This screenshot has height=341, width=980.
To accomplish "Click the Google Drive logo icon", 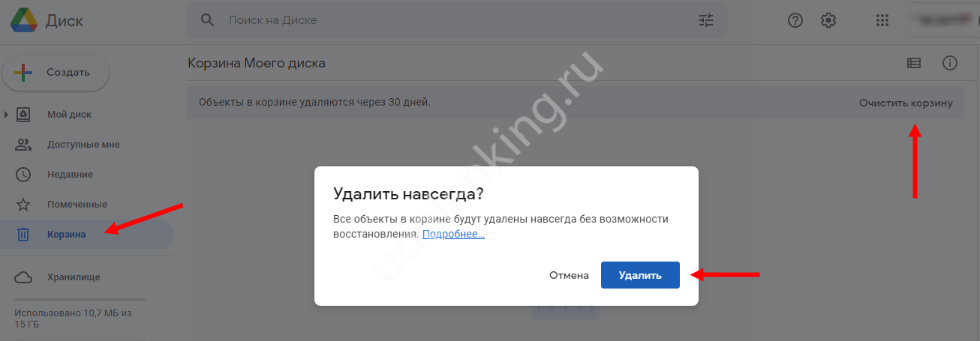I will point(24,20).
